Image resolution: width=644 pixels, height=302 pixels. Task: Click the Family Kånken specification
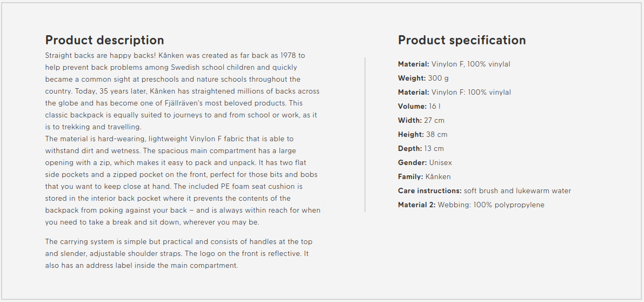click(x=424, y=176)
